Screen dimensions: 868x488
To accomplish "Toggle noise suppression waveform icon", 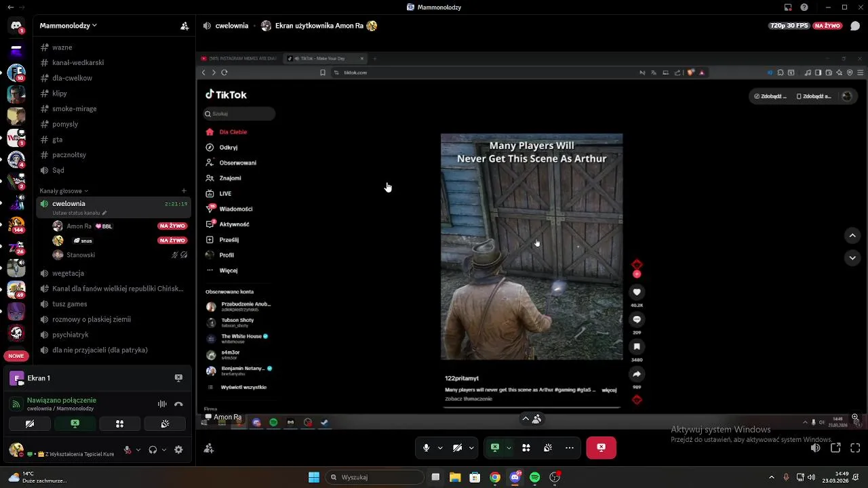I will click(162, 404).
